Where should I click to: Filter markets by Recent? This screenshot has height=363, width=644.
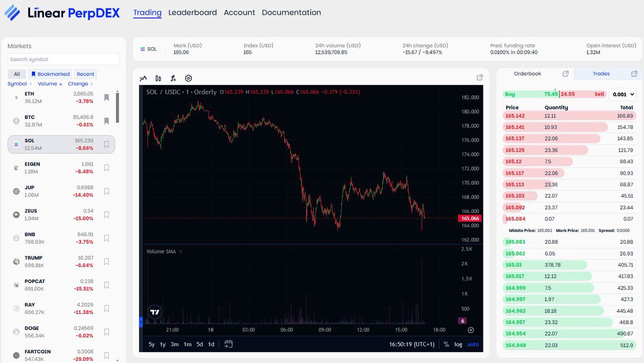coord(85,74)
